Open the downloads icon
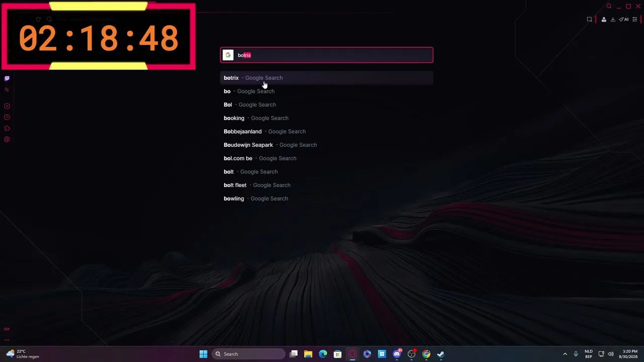644x362 pixels. coord(613,20)
